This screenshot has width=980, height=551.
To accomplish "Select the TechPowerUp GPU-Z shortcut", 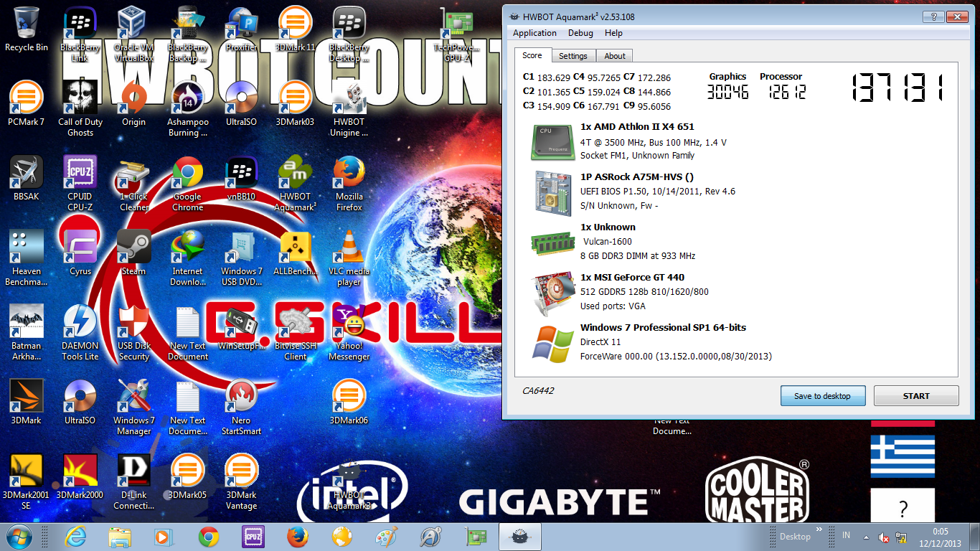I will click(x=457, y=33).
